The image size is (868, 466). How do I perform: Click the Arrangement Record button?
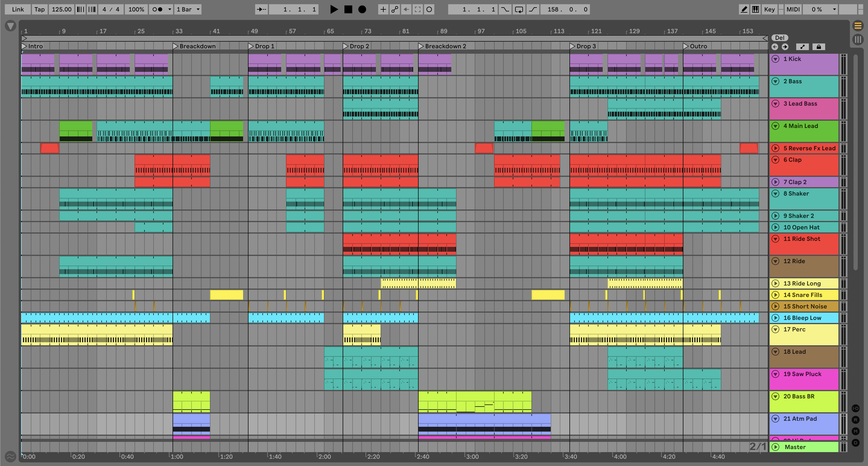362,9
